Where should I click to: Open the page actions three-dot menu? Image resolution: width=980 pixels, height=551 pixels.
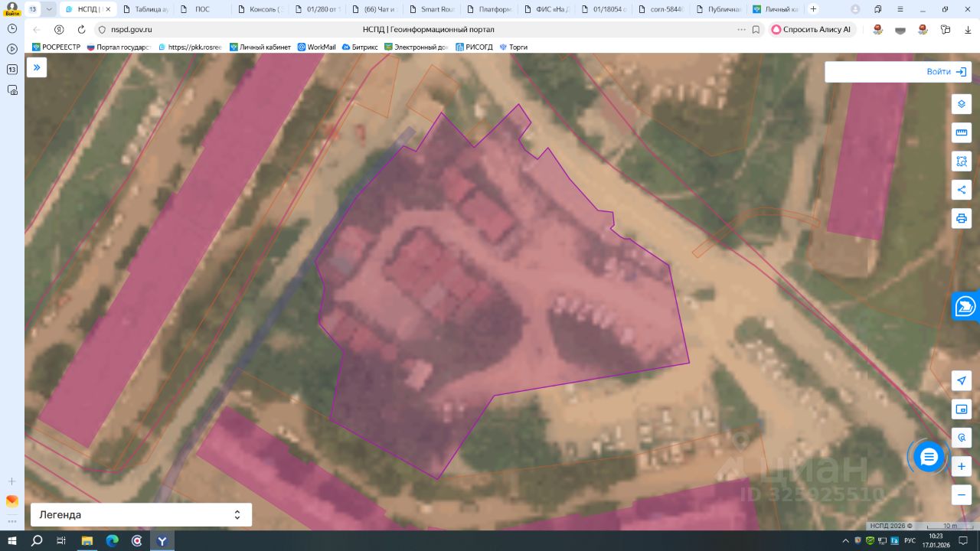[741, 29]
